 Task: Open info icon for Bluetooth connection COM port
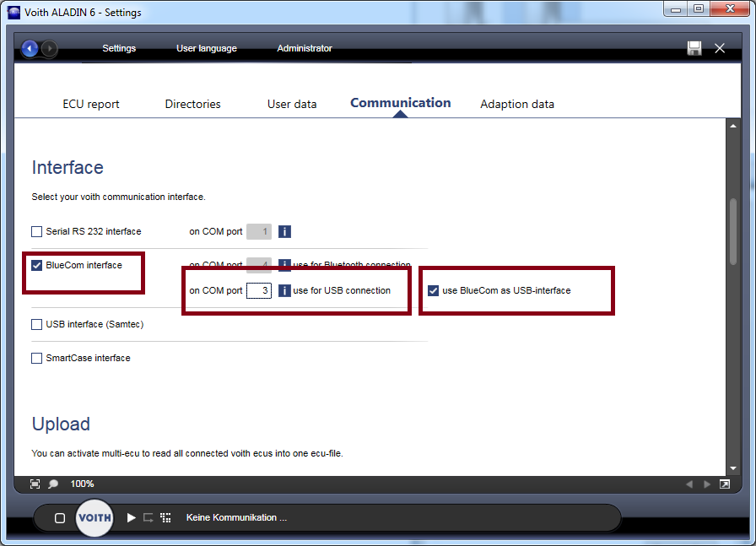(x=284, y=264)
